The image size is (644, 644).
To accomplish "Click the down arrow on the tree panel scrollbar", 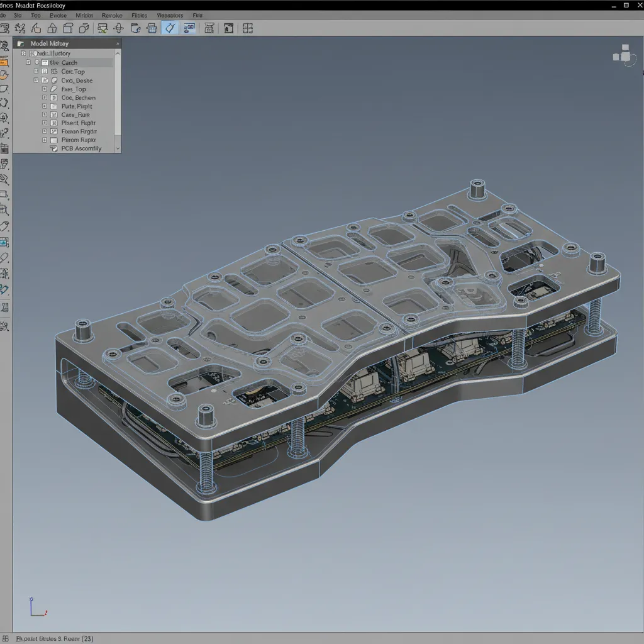I will click(118, 148).
